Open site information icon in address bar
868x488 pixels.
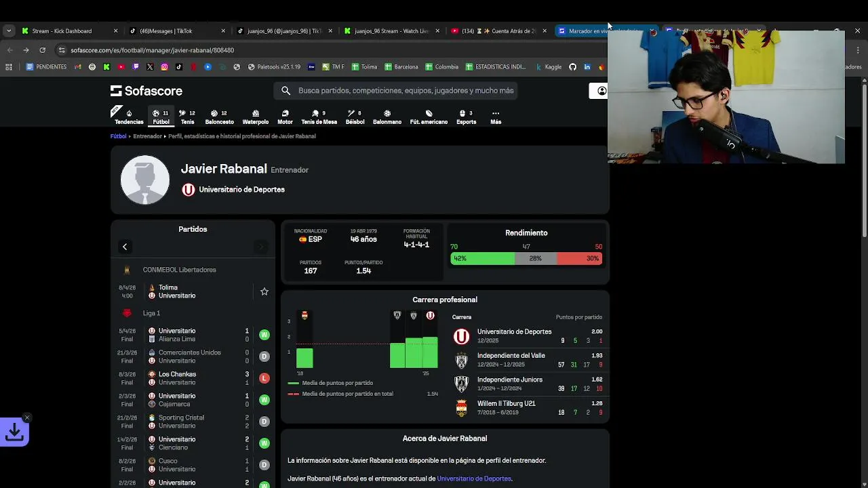(x=62, y=50)
